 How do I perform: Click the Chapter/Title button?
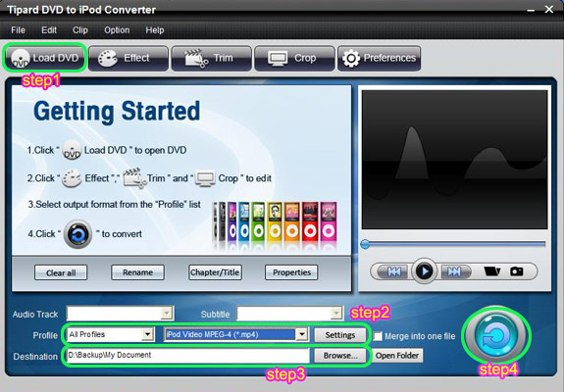click(215, 272)
